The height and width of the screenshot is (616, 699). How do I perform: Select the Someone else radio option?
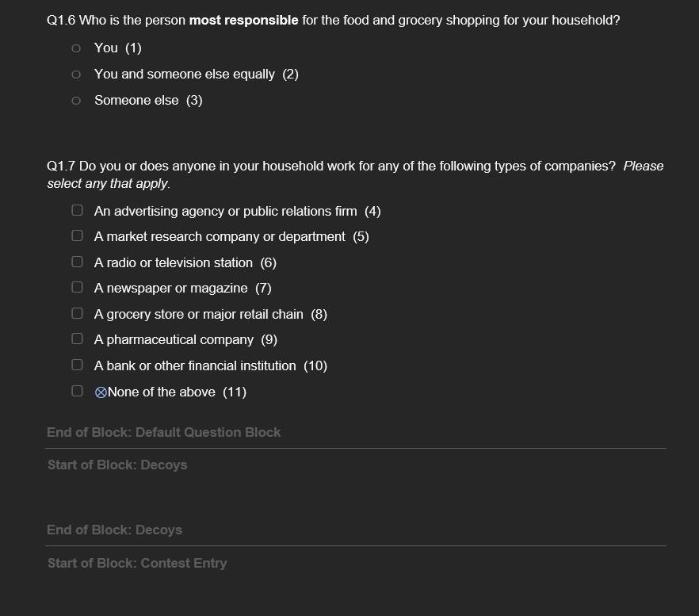pyautogui.click(x=76, y=100)
